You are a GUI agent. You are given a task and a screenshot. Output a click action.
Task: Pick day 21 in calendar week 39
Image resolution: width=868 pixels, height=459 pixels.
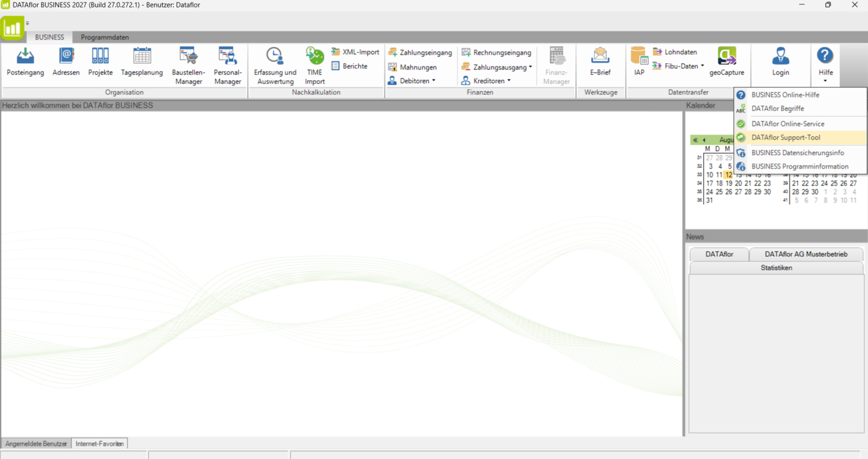795,184
